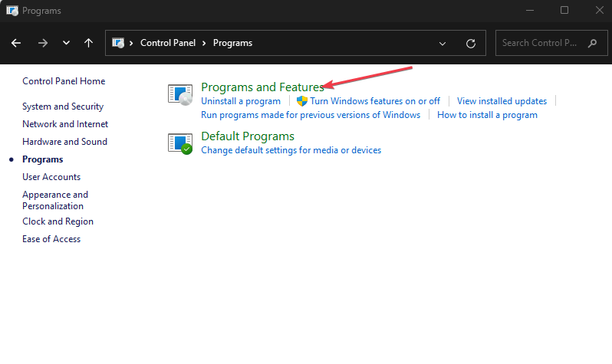Open User Accounts category
The image size is (612, 364).
pyautogui.click(x=51, y=177)
